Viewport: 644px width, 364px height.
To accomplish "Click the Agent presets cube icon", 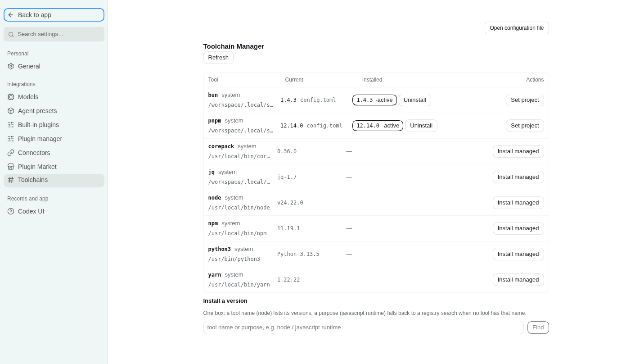I will tap(11, 111).
